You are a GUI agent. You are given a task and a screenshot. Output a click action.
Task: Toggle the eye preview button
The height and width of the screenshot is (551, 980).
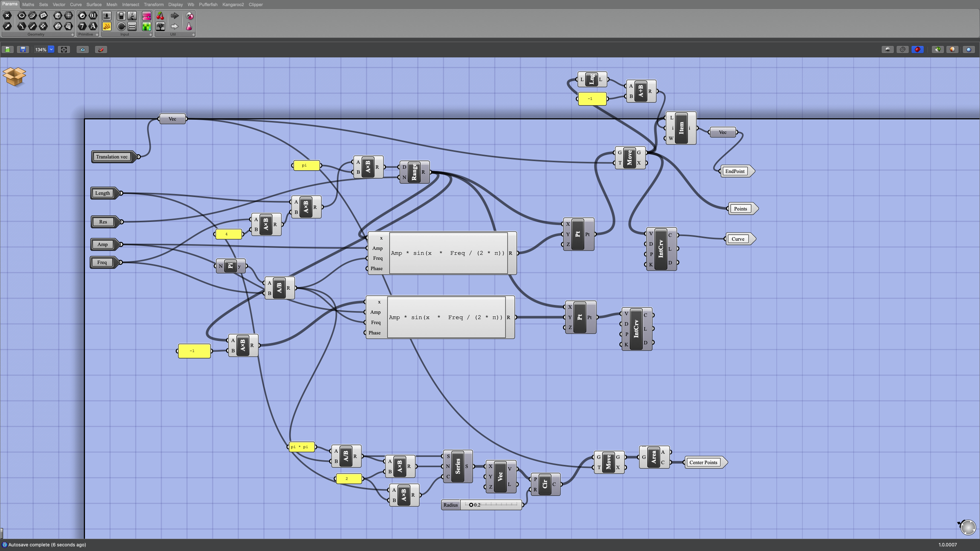82,49
